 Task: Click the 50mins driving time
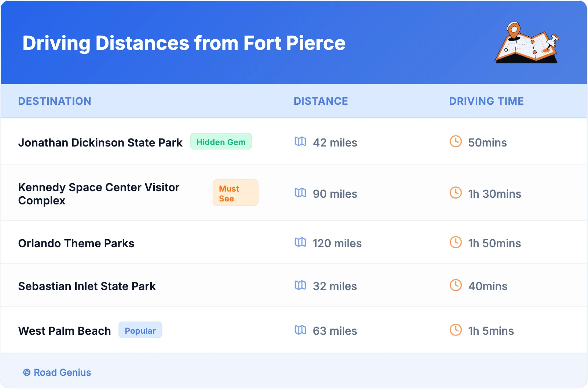tap(488, 142)
